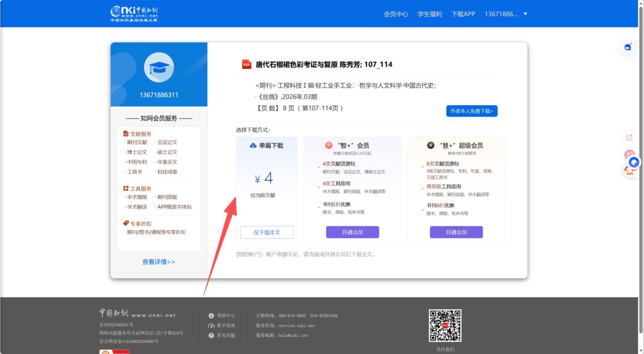Open 下载APP in top navigation
Screen dimensions: 644x354
tap(463, 14)
